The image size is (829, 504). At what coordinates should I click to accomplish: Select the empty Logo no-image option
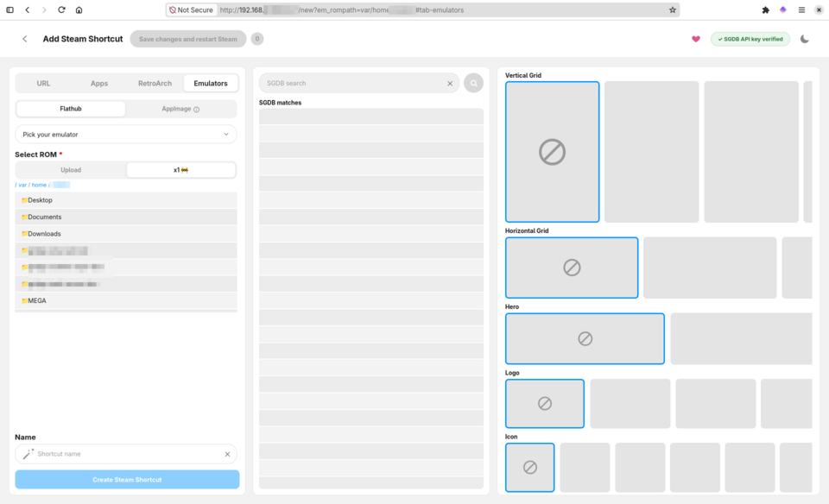(x=545, y=404)
